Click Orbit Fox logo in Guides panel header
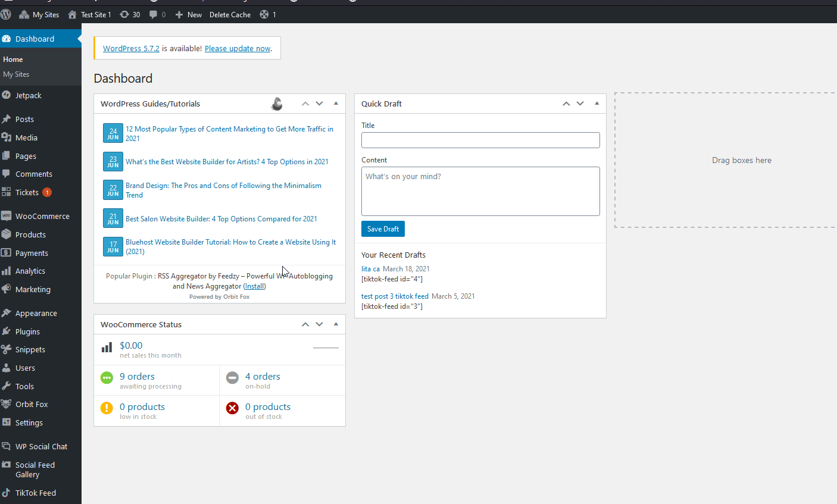The image size is (837, 504). click(x=277, y=104)
